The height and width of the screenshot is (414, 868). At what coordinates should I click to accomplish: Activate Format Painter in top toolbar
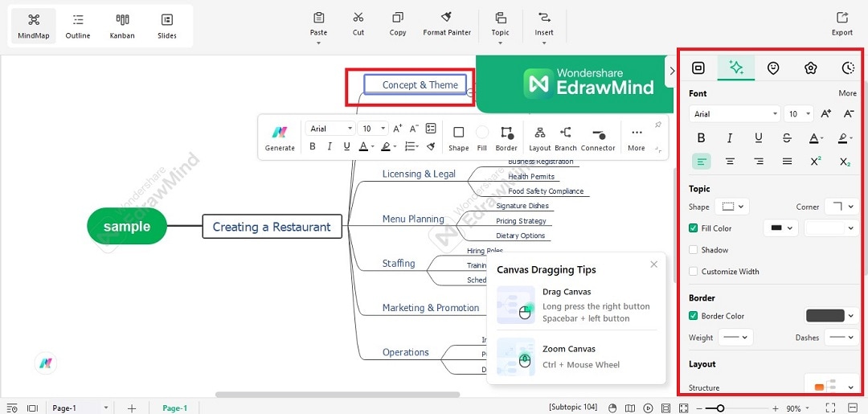pos(447,24)
